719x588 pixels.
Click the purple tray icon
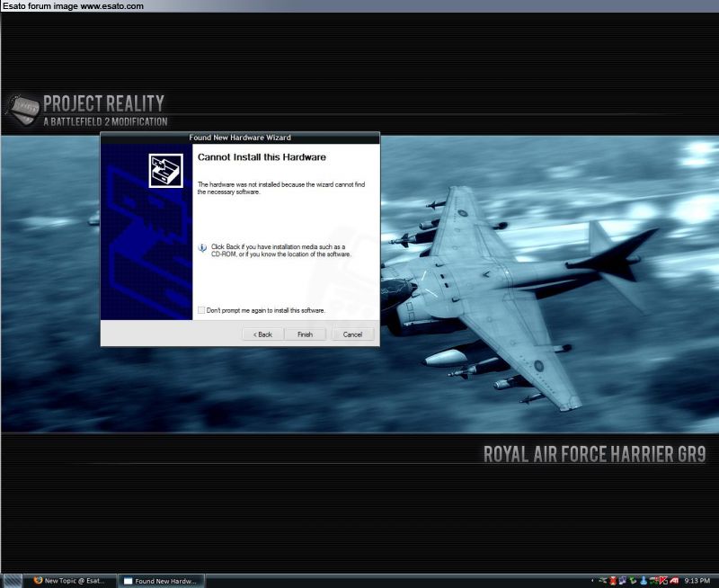tap(622, 581)
